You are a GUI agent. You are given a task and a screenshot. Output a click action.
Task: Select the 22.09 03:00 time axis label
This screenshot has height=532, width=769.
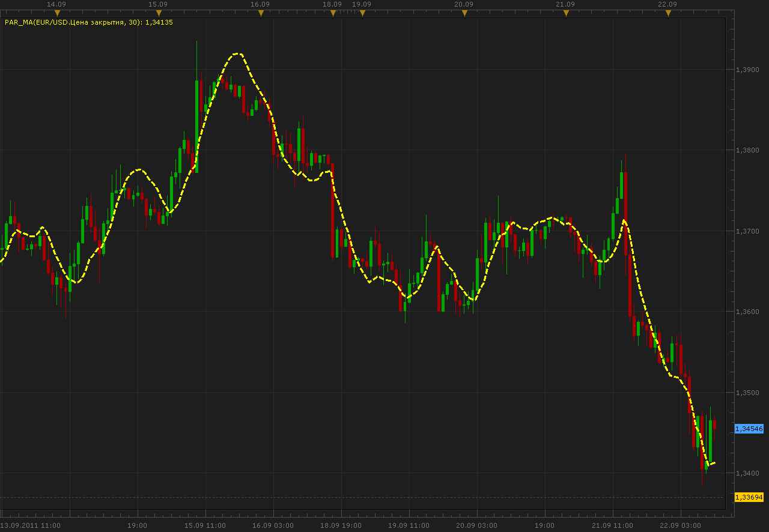tap(681, 525)
